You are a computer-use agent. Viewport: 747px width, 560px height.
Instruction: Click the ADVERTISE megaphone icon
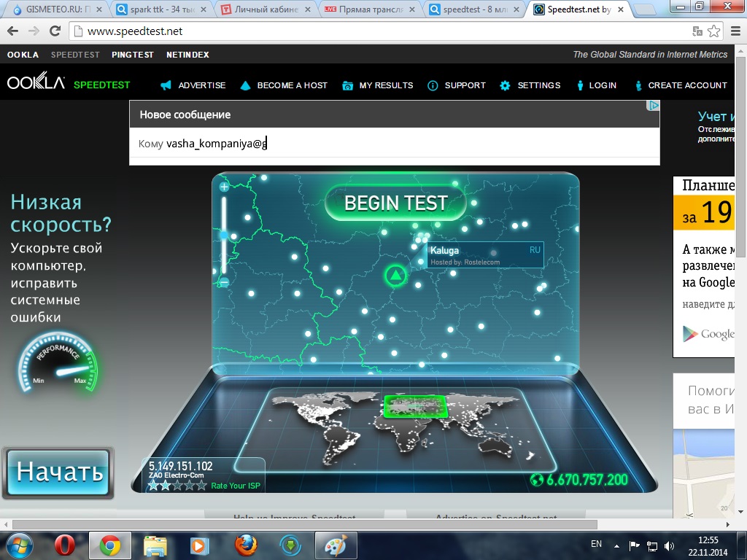(166, 85)
